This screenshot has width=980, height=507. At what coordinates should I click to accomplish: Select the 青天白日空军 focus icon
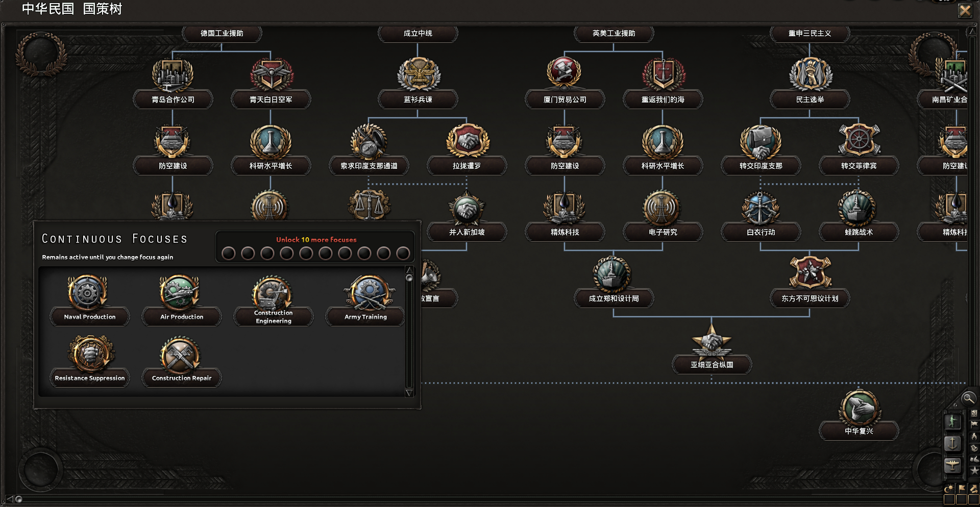[271, 74]
